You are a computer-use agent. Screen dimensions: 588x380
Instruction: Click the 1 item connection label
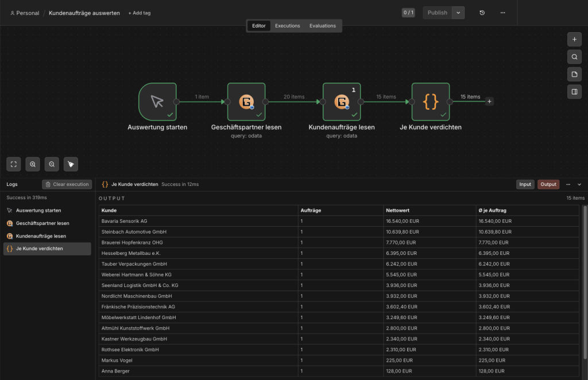[202, 96]
